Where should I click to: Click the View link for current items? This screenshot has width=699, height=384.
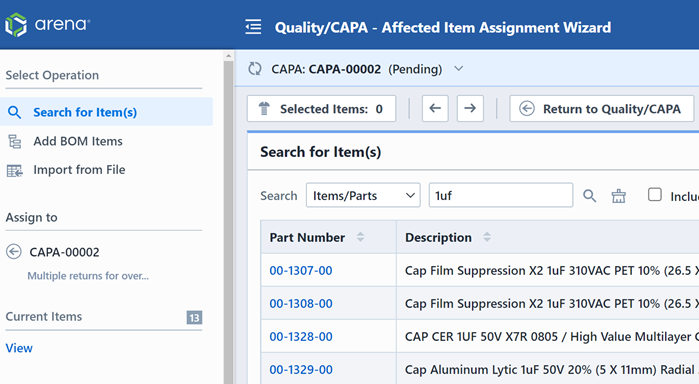pos(19,348)
